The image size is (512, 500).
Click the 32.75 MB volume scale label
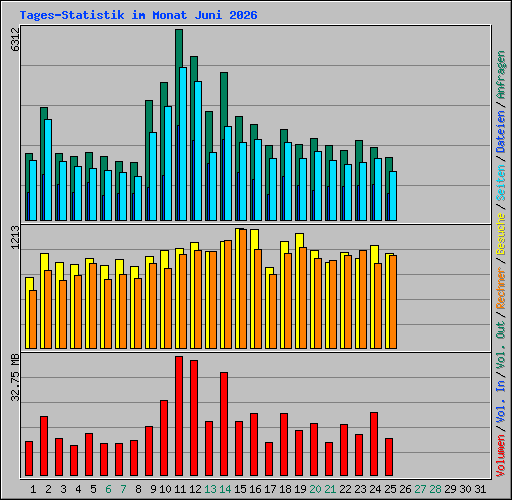point(15,377)
